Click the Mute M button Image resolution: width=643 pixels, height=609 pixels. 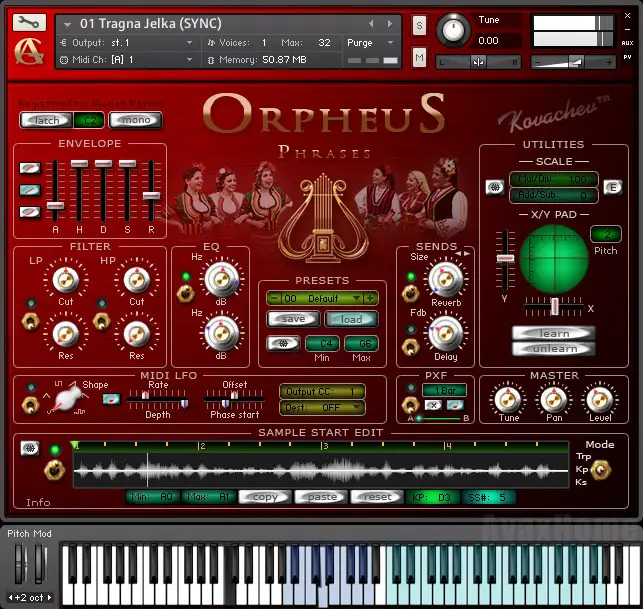[419, 57]
